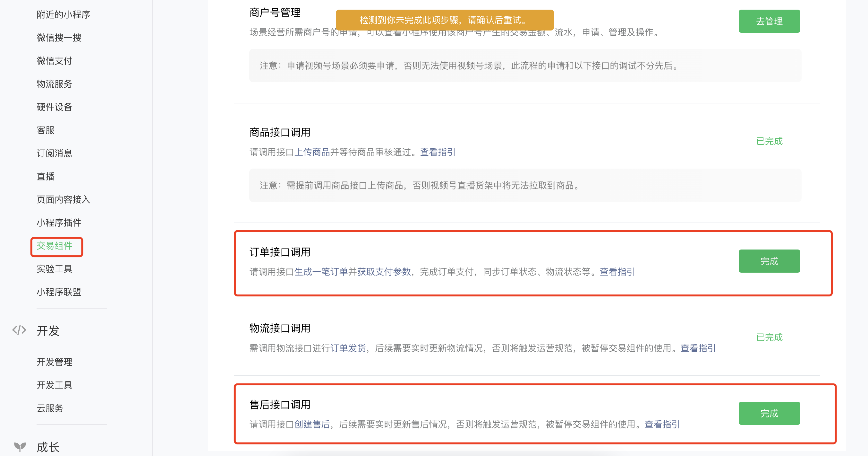
Task: Open the 上传商品 link
Action: 312,152
